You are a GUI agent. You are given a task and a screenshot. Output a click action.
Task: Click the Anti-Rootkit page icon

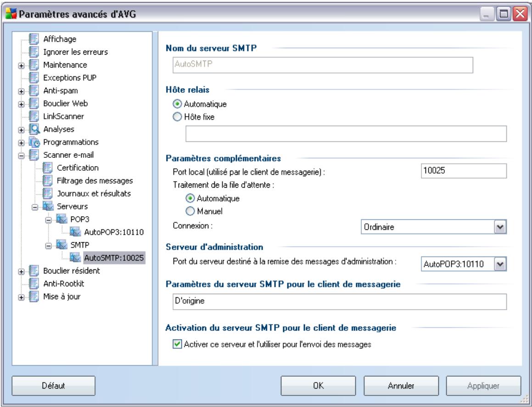(x=34, y=284)
